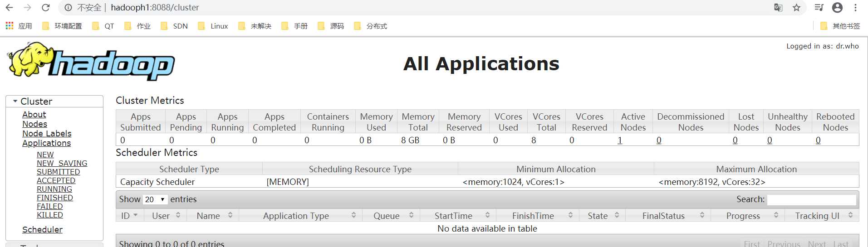Open the Lost Nodes count link
The width and height of the screenshot is (868, 247).
click(x=735, y=140)
